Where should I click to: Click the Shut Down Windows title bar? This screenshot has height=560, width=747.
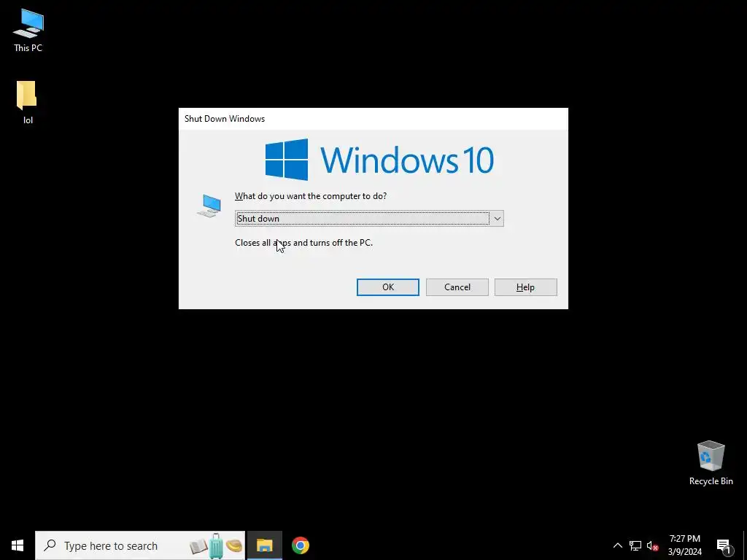(373, 119)
